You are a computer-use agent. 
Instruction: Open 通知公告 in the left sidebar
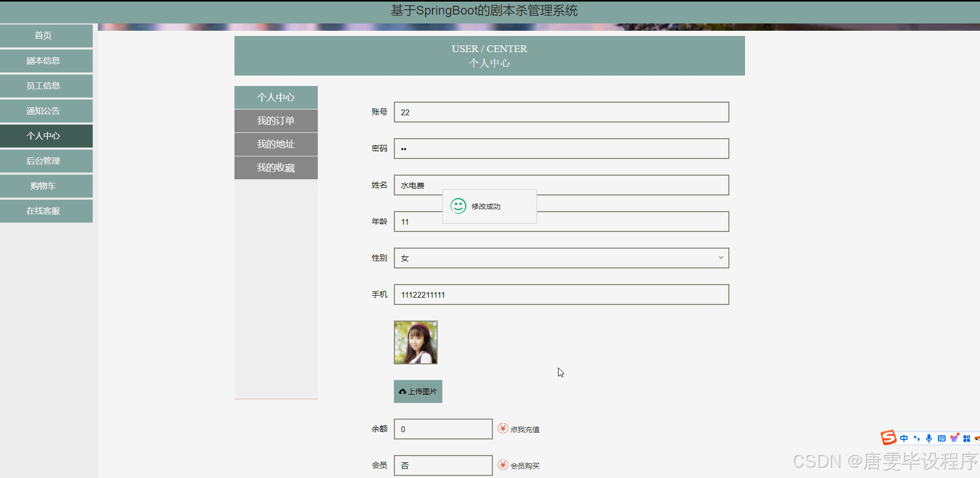(x=46, y=111)
